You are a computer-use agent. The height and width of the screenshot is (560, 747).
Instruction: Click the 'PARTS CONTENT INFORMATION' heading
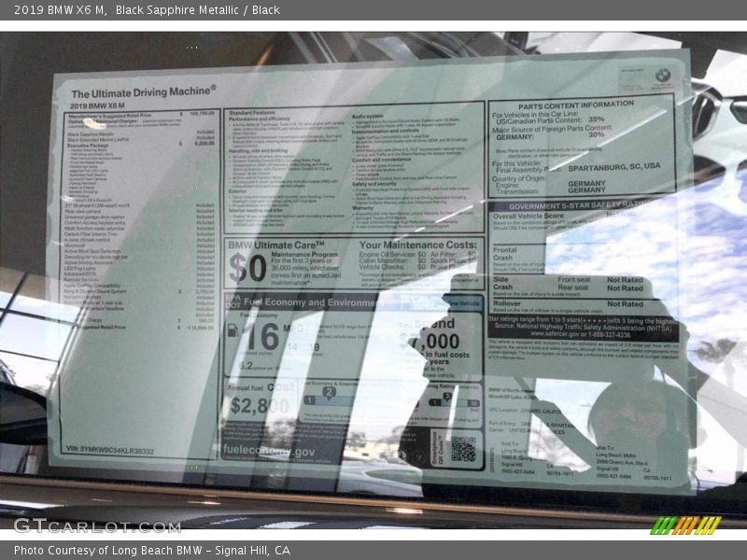pyautogui.click(x=576, y=105)
